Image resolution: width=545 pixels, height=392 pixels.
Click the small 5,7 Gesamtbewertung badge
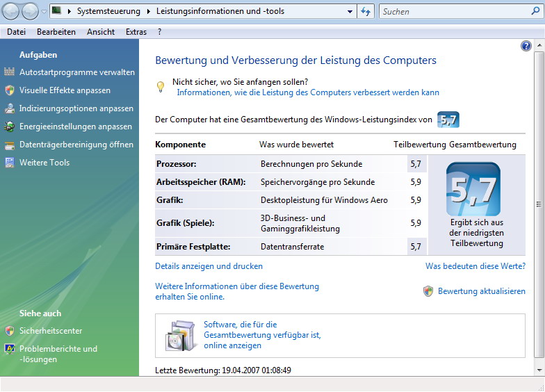point(448,120)
